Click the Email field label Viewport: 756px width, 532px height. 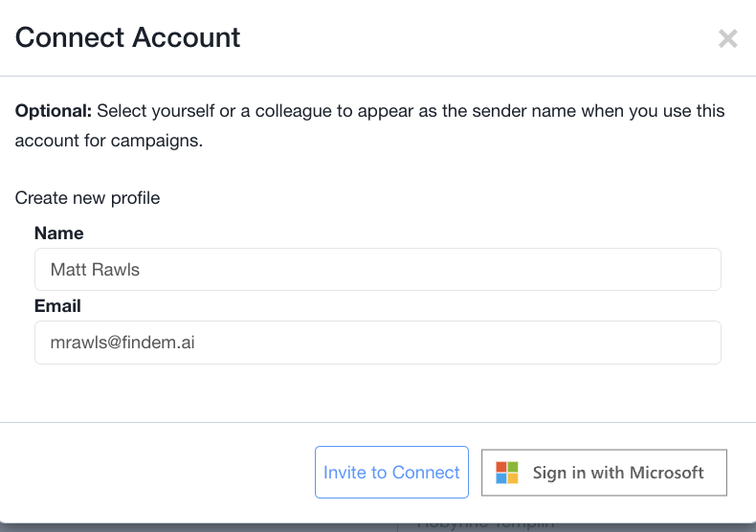pos(57,306)
